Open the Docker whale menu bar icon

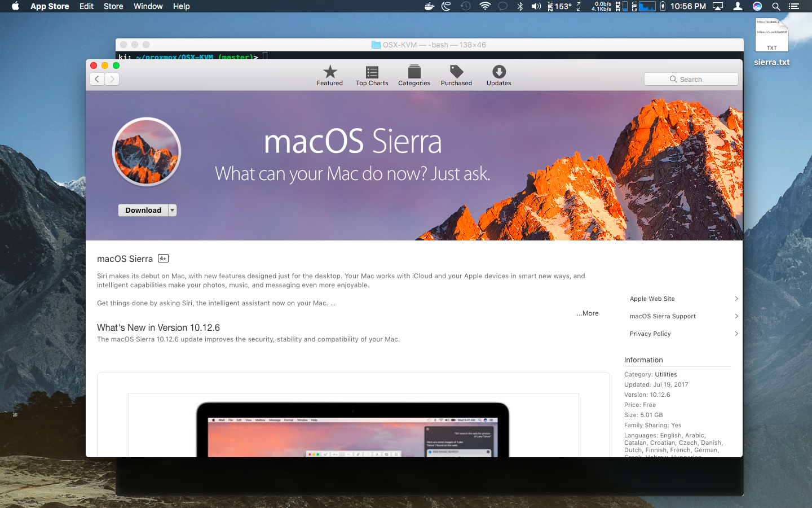[429, 6]
